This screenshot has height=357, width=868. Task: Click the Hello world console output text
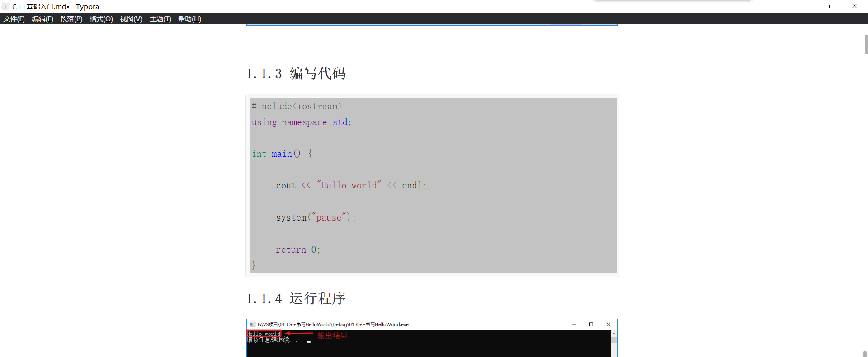264,334
